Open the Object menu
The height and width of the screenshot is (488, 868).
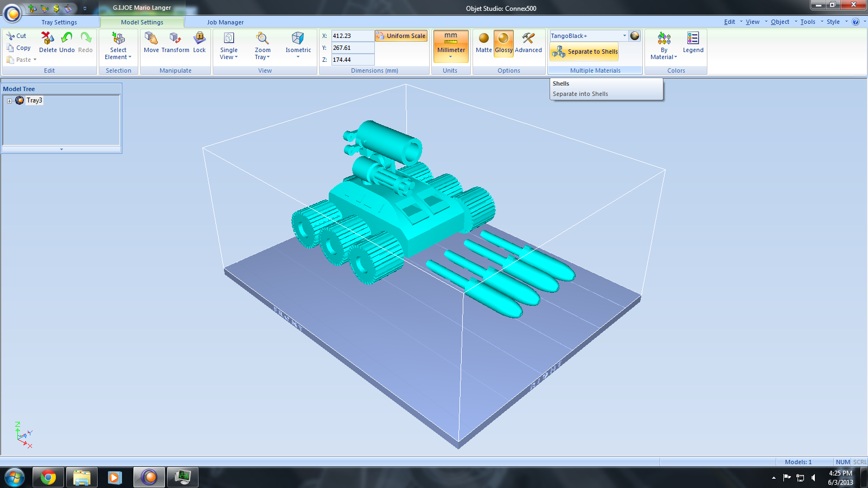point(780,22)
